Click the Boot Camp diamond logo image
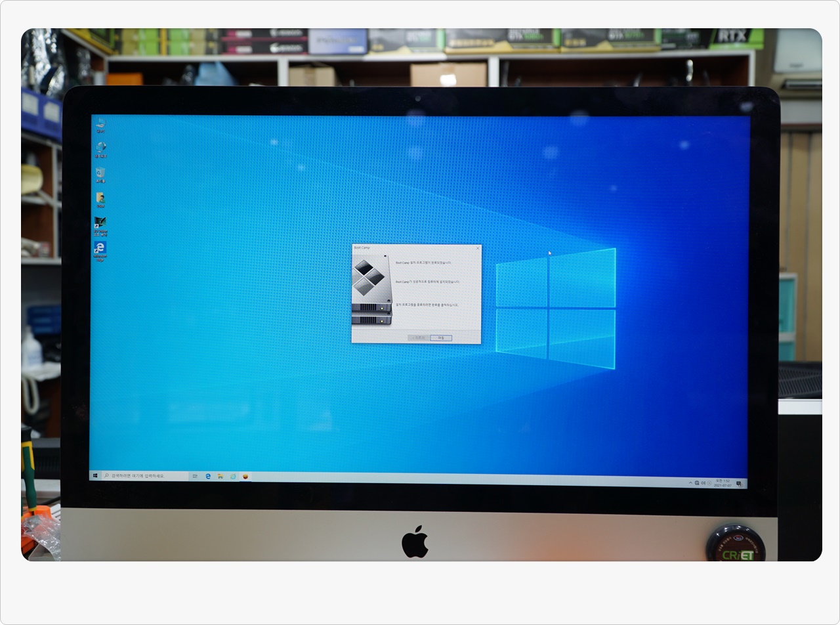 pos(369,276)
